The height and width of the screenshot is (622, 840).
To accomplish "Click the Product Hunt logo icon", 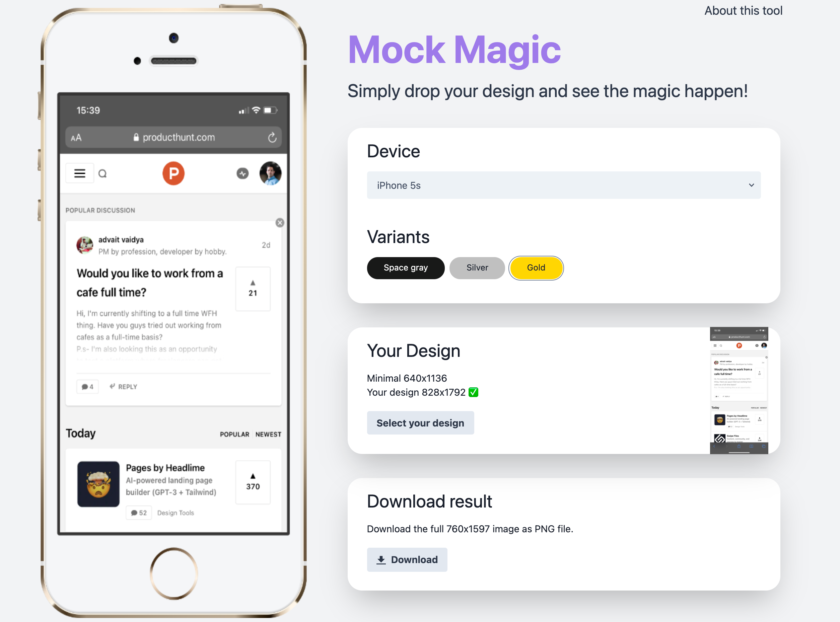I will click(x=173, y=173).
